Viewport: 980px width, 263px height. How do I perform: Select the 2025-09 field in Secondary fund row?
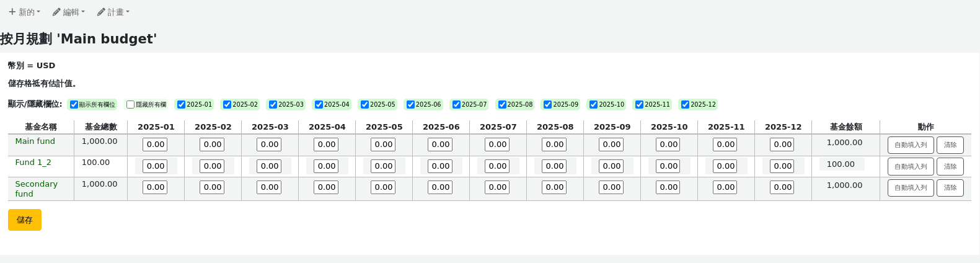pos(612,187)
